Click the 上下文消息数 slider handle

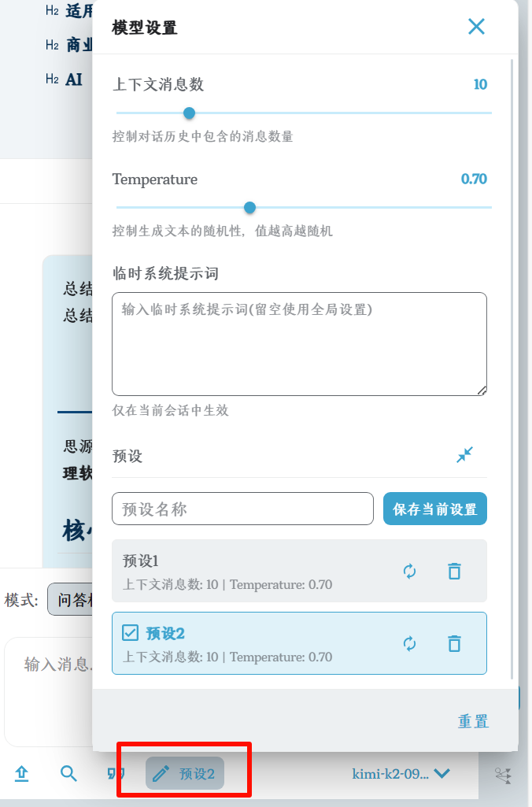(x=189, y=113)
